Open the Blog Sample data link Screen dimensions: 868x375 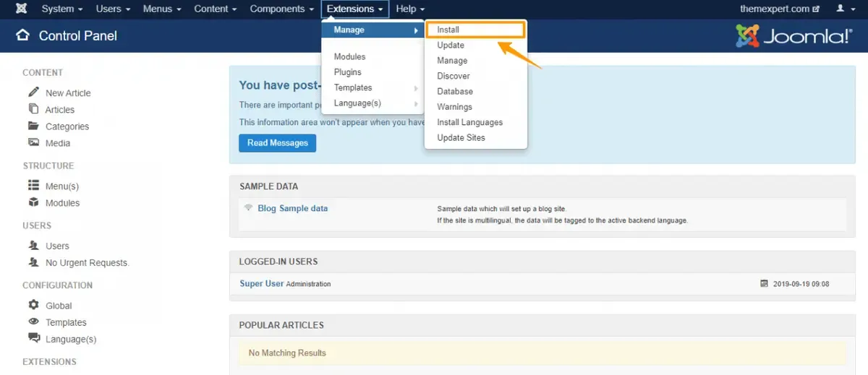[x=292, y=208]
